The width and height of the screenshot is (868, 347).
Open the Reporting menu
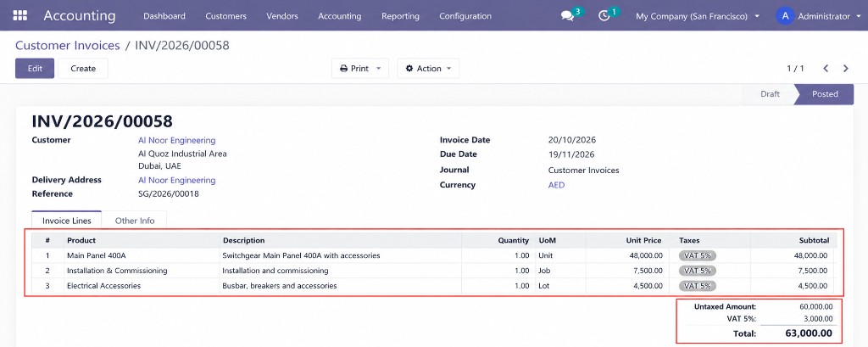coord(400,16)
